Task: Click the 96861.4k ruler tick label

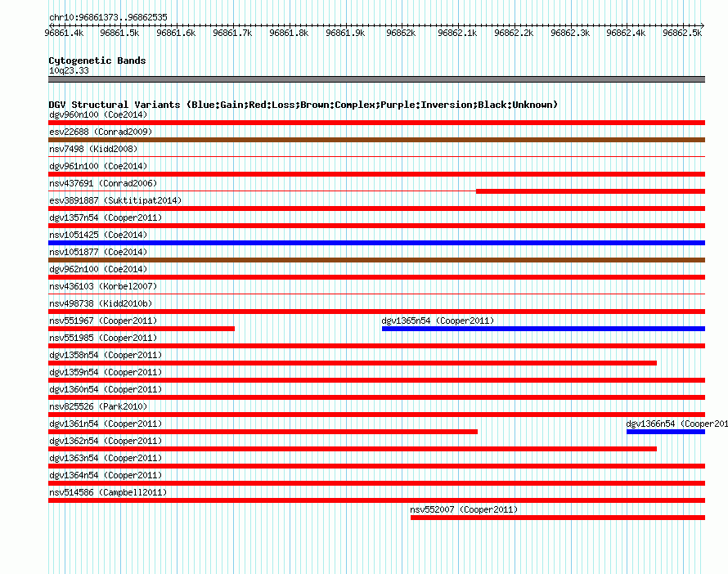Action: point(64,33)
